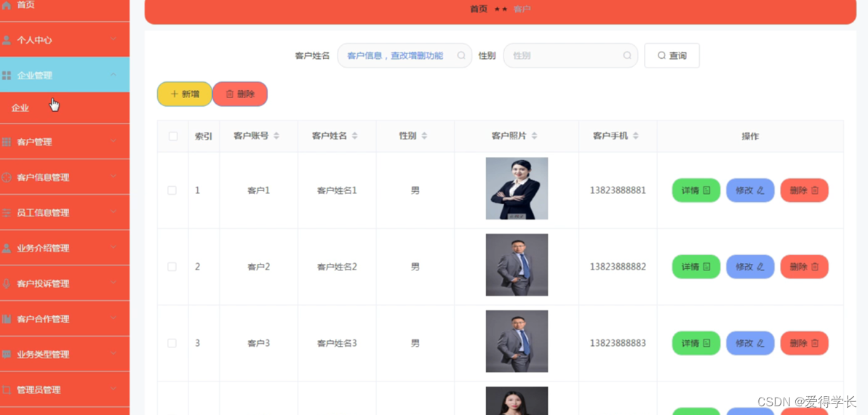
Task: Check the checkbox for row 客户2
Action: pyautogui.click(x=172, y=267)
